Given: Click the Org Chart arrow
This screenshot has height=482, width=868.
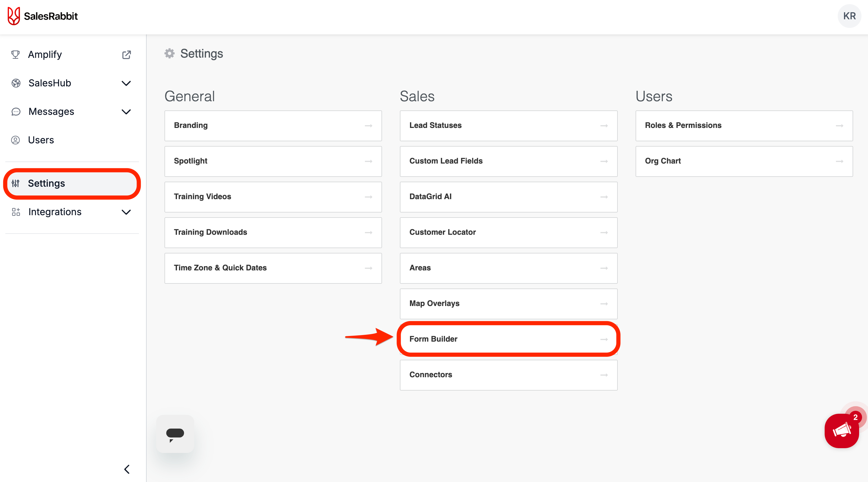Looking at the screenshot, I should point(840,161).
